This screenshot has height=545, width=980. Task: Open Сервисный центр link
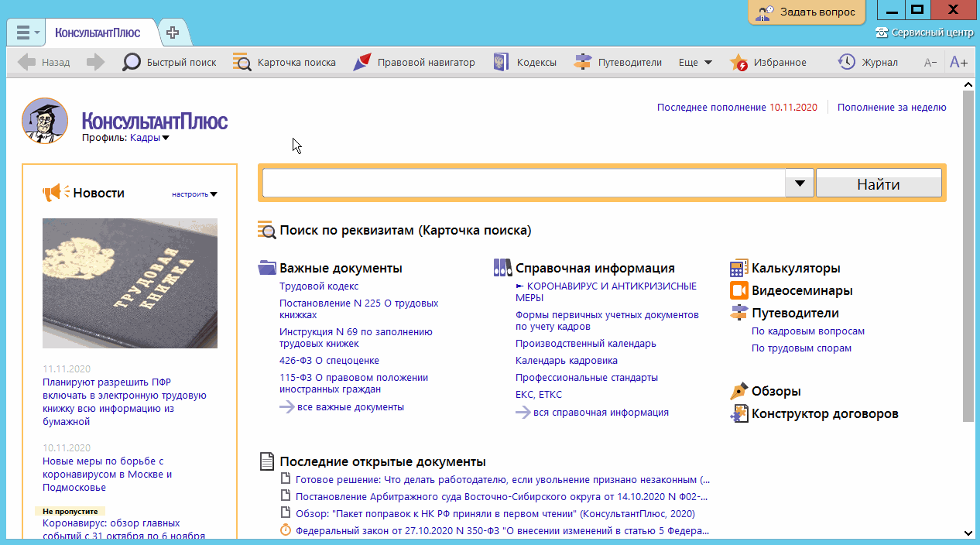tap(925, 33)
